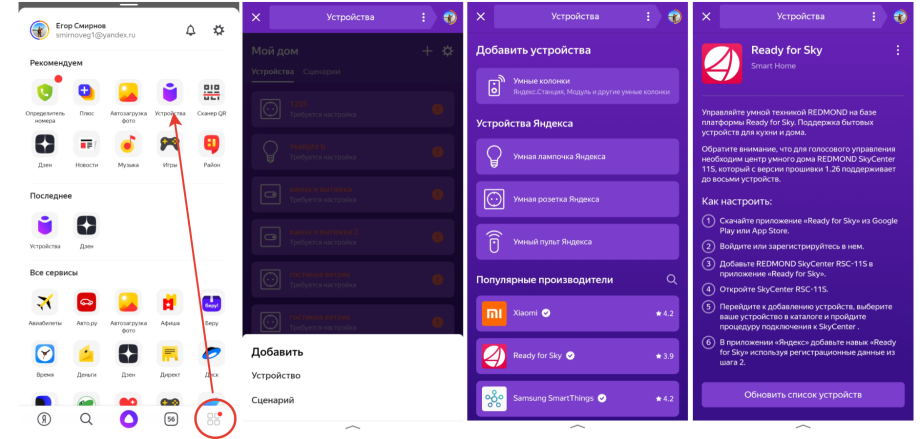Open three-dot menu in Устройства header of Add devices screen

pyautogui.click(x=648, y=17)
